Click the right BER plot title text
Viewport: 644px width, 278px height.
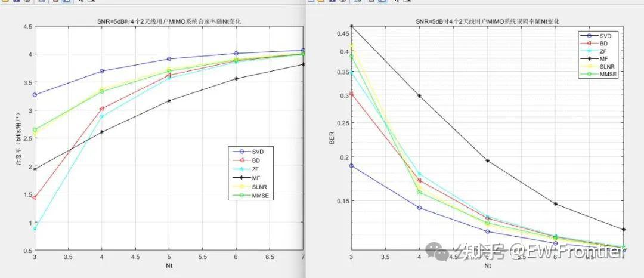[x=488, y=21]
